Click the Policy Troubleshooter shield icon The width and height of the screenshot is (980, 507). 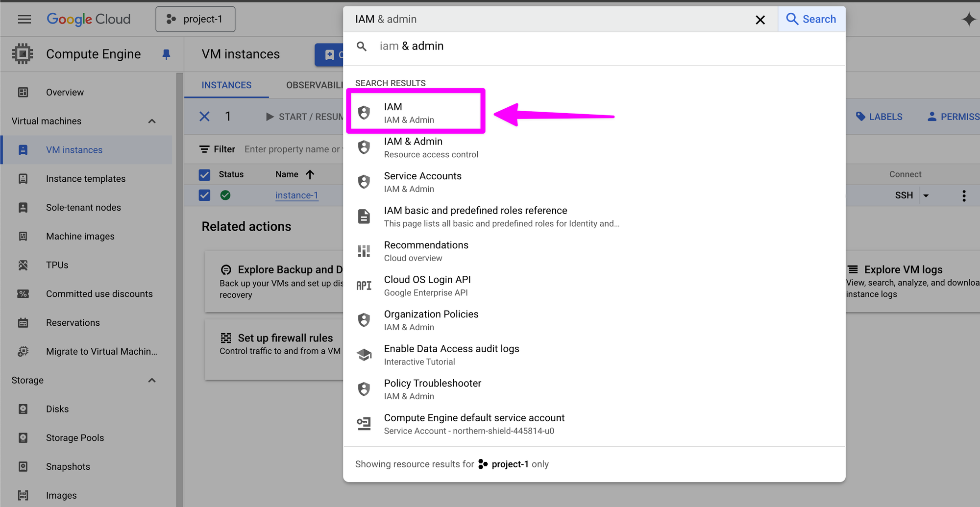pos(364,389)
